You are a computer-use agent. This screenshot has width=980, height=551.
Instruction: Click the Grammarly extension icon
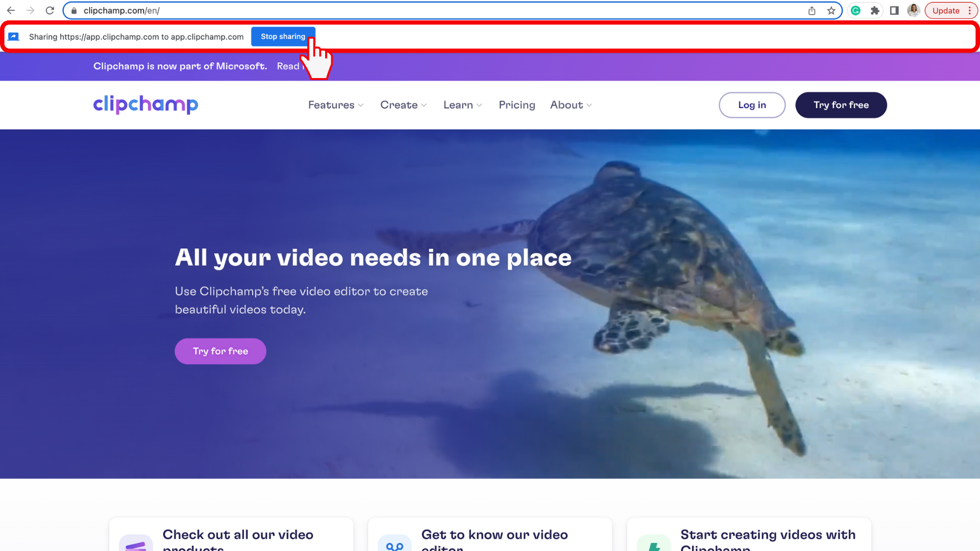point(855,10)
